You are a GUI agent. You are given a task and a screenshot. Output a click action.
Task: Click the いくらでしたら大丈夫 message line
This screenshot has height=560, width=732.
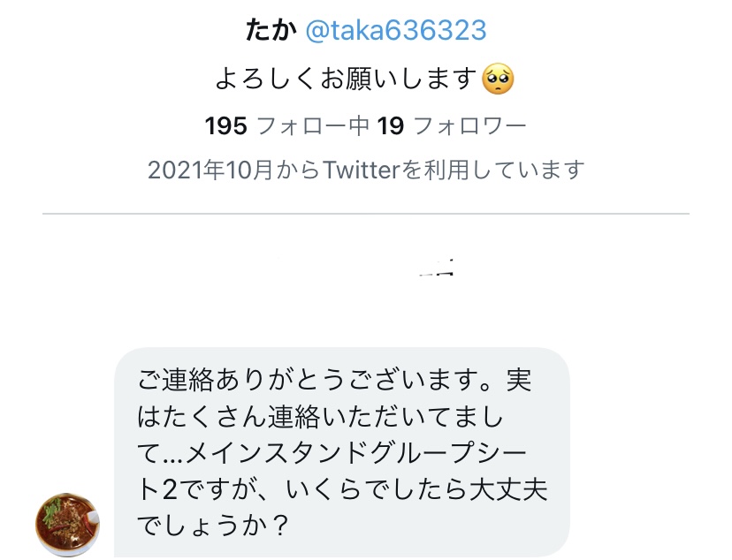coord(416,489)
